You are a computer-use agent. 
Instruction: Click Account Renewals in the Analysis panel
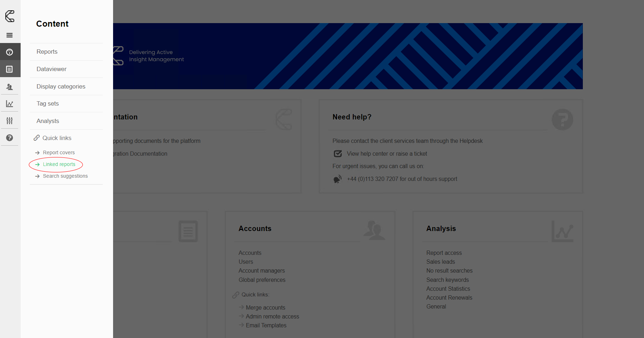pos(449,297)
